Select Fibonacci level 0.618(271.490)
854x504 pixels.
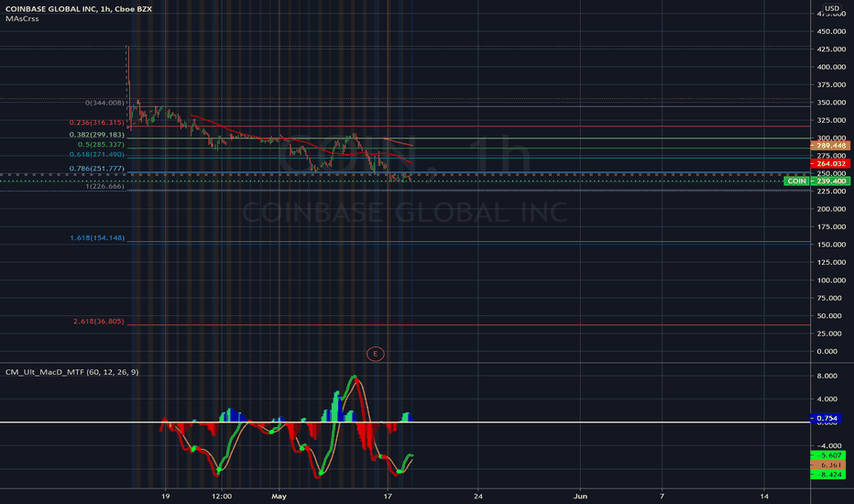(96, 155)
